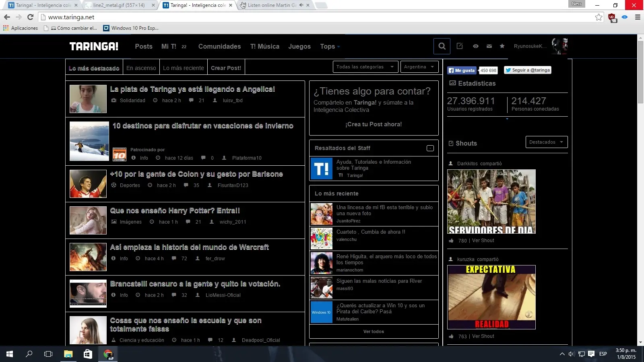
Task: Open the Argentina country dropdown
Action: (419, 67)
